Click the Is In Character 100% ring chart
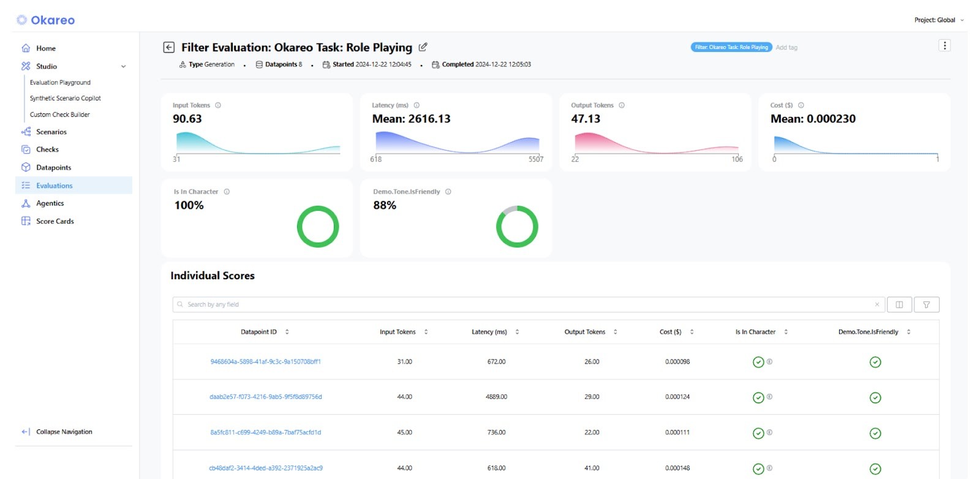Screen dimensions: 980x479 (x=318, y=227)
